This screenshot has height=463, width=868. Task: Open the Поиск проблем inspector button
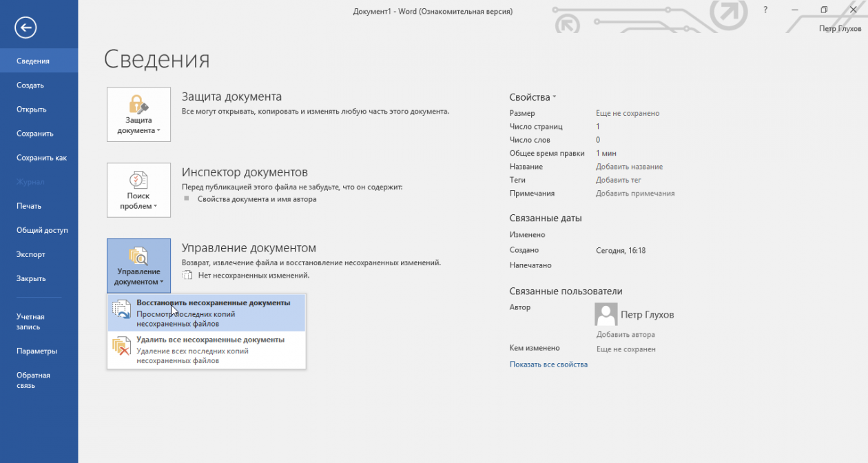pos(138,190)
